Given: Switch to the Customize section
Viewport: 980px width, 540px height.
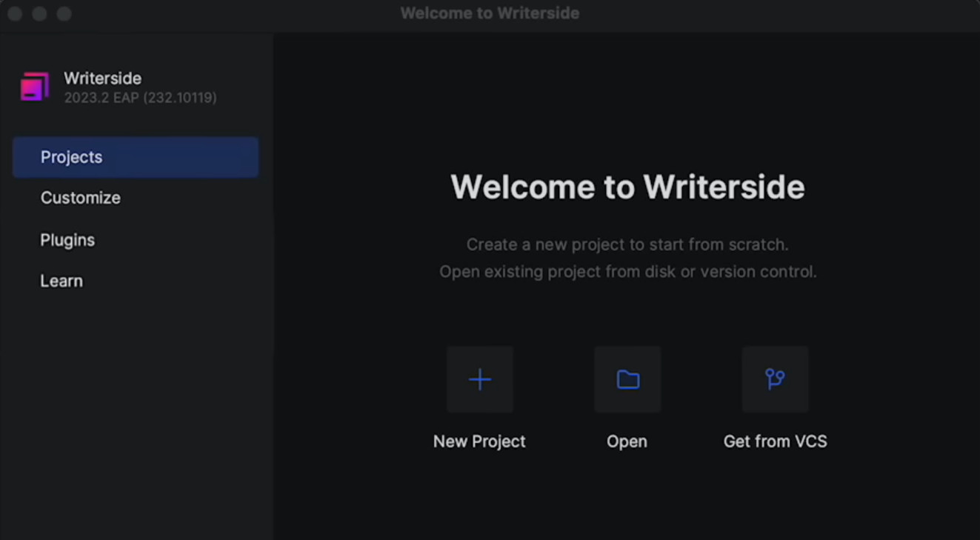Looking at the screenshot, I should (80, 198).
